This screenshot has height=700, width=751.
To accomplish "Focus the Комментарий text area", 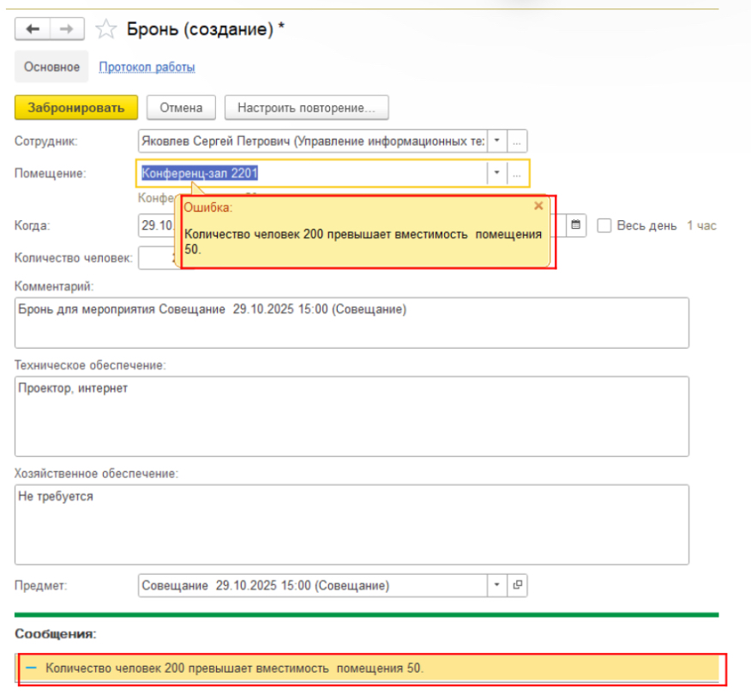I will click(x=351, y=323).
